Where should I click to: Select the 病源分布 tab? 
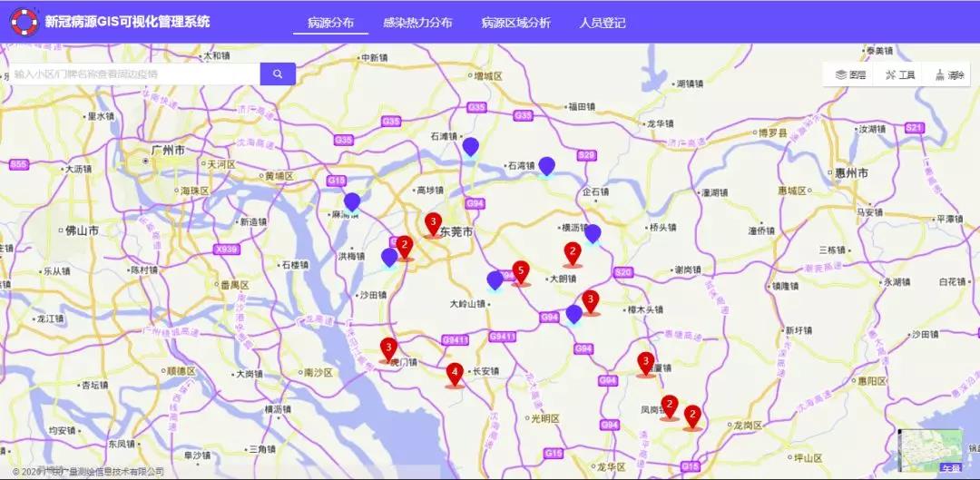(x=330, y=23)
